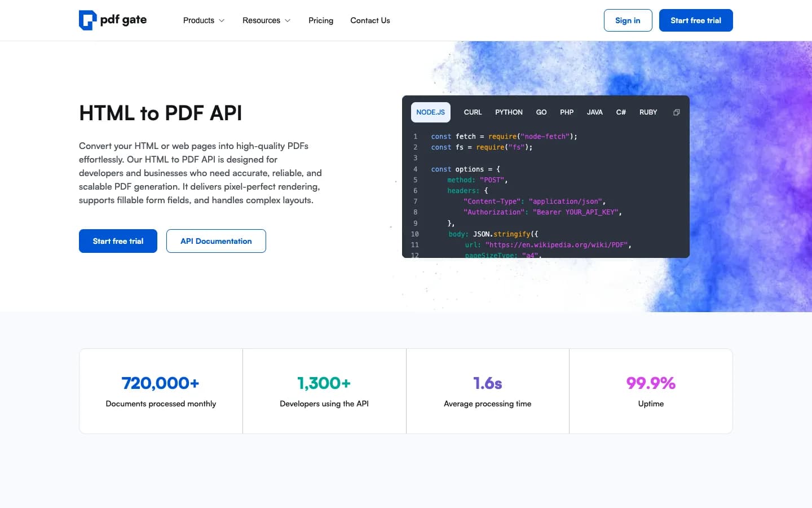Click the Average processing time label
812x508 pixels.
click(x=488, y=404)
